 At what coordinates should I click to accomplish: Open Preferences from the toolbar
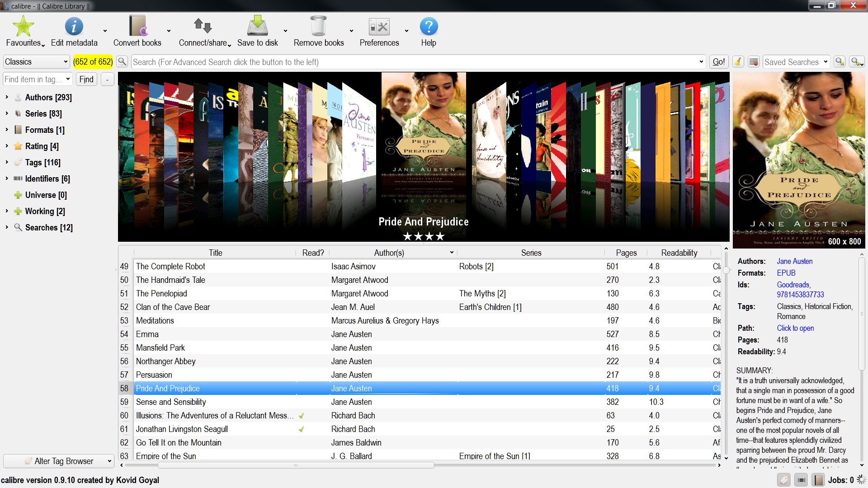click(379, 27)
